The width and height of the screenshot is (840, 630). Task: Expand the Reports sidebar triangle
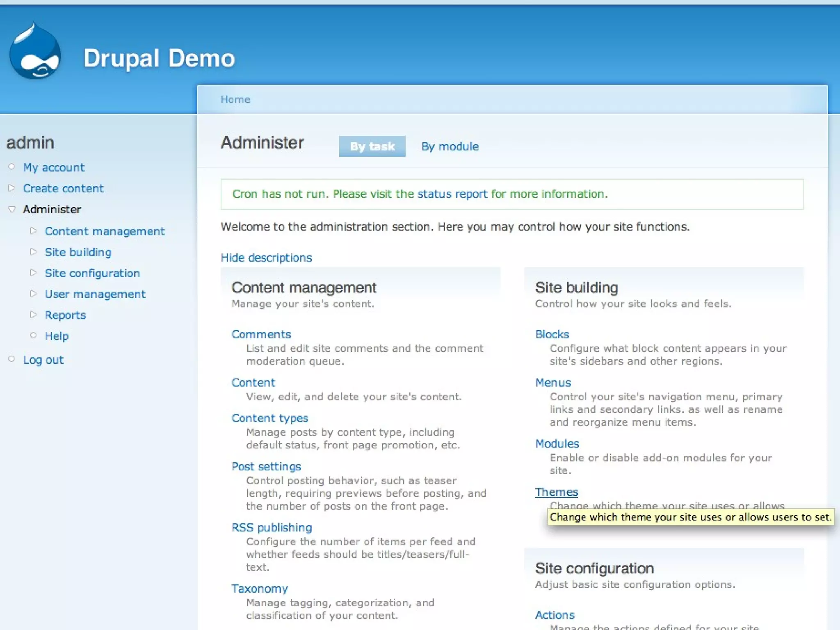click(x=33, y=315)
